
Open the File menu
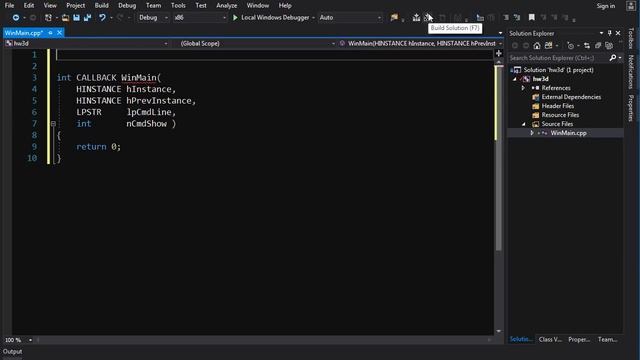pos(9,6)
